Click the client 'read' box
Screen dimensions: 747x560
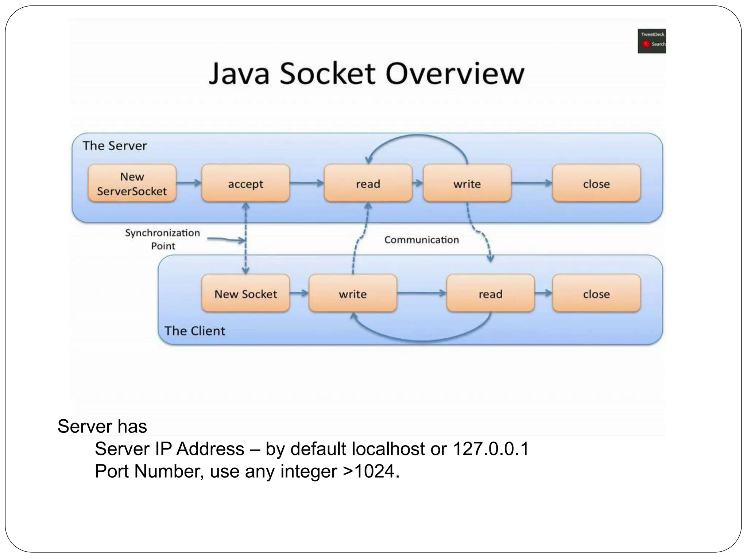click(491, 293)
